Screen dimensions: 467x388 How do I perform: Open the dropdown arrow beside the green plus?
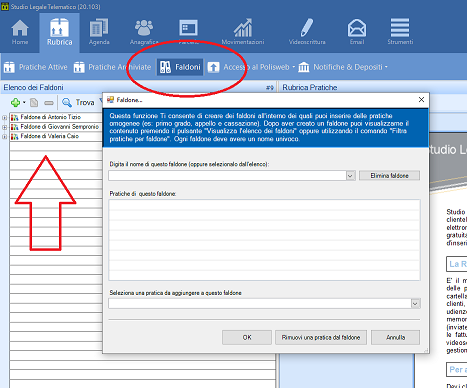click(x=24, y=103)
